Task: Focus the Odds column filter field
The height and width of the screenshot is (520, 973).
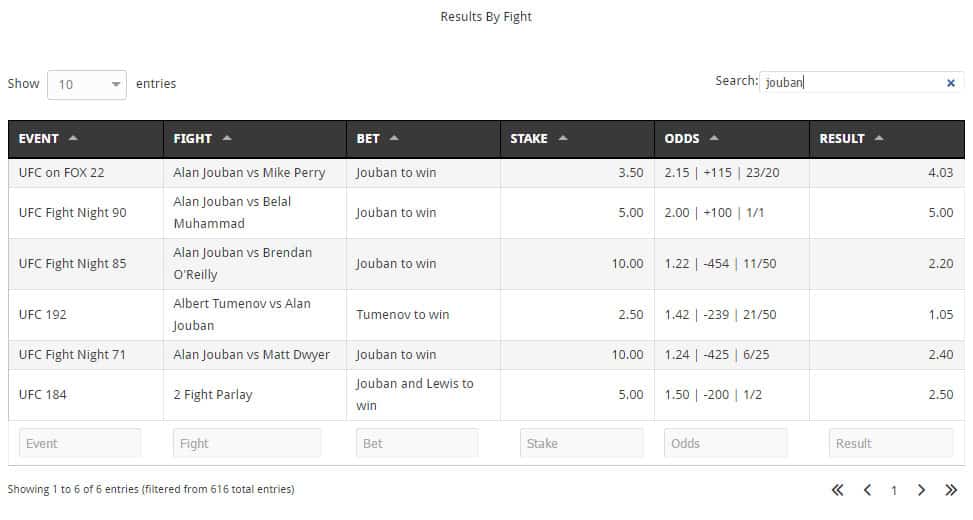Action: (x=725, y=443)
